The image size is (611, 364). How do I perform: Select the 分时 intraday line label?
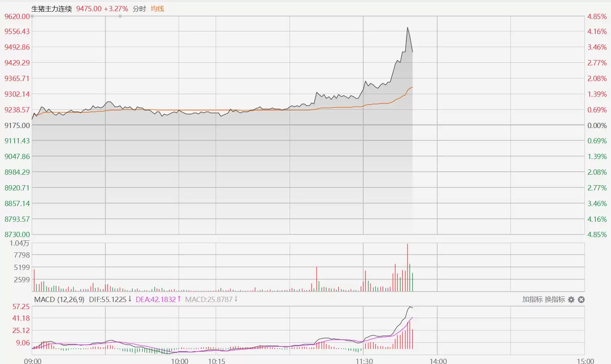(x=139, y=9)
